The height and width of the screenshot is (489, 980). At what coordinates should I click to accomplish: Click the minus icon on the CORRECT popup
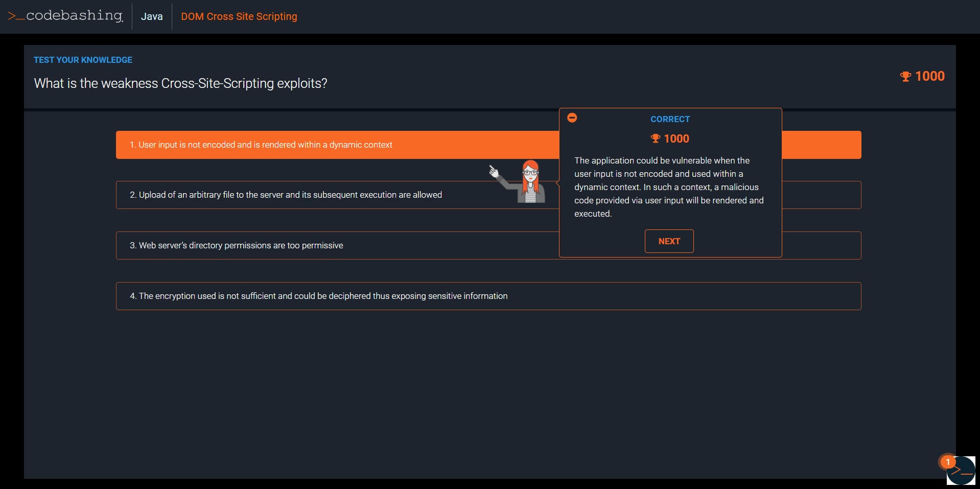pos(572,117)
